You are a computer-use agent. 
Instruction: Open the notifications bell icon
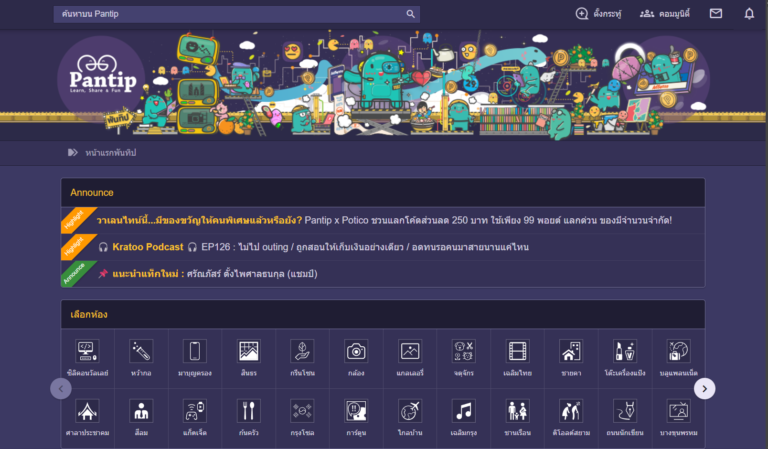tap(749, 14)
